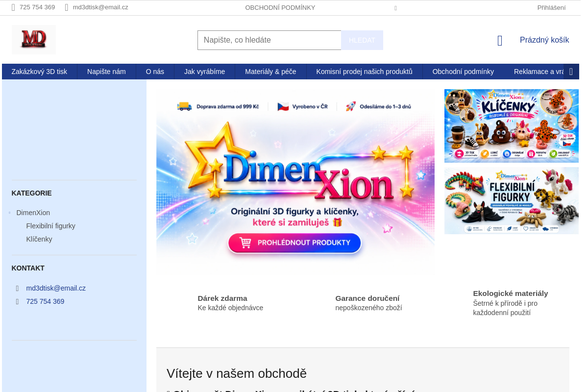
Task: Expand the navigation menu overflow arrow
Action: (x=571, y=72)
